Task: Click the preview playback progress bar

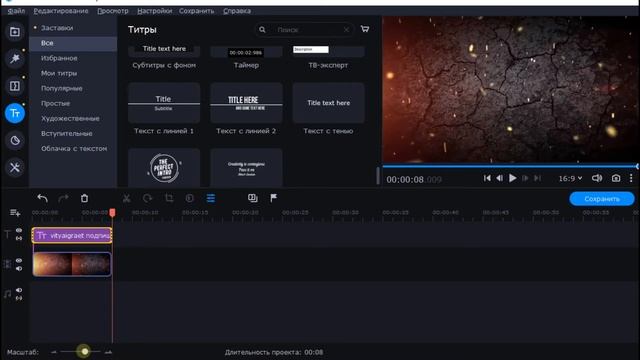Action: click(509, 166)
